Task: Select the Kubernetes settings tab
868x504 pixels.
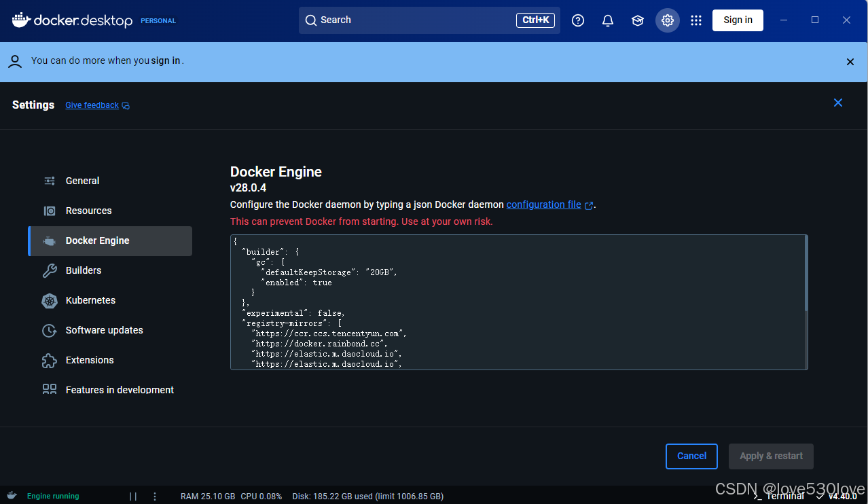Action: pos(110,300)
